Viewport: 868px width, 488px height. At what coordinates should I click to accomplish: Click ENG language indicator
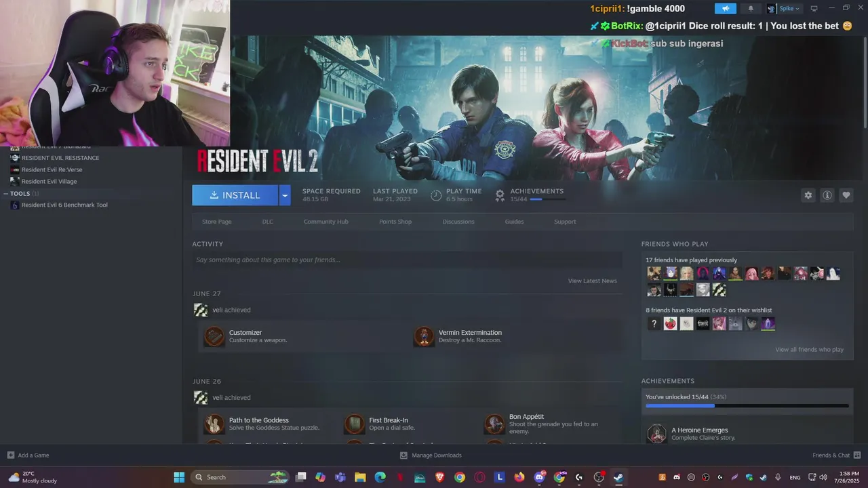[795, 477]
